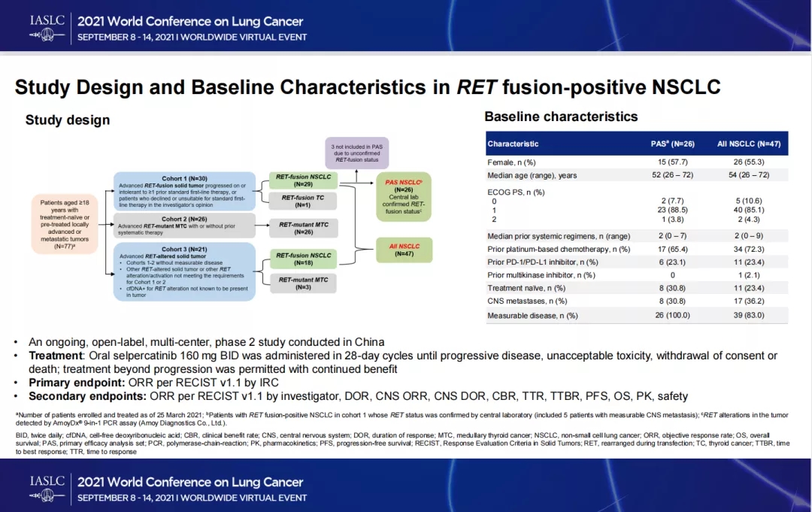Click the Characteristic table column header
812x512 pixels.
pos(513,144)
